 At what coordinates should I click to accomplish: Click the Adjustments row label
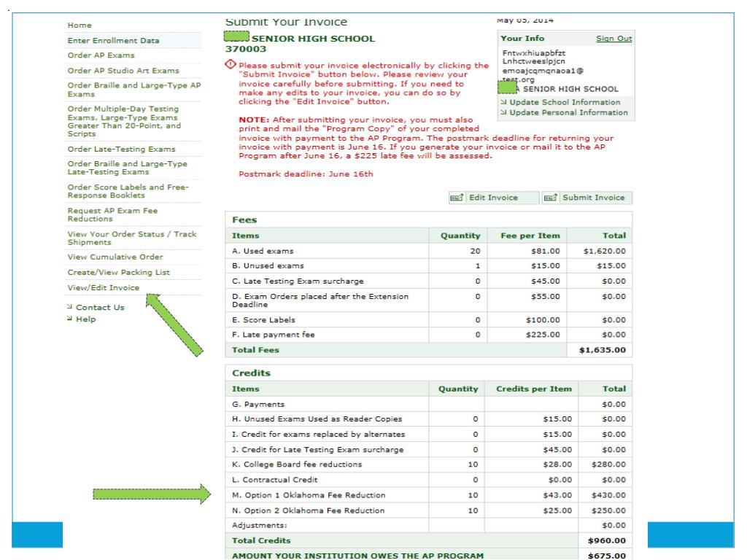click(260, 525)
